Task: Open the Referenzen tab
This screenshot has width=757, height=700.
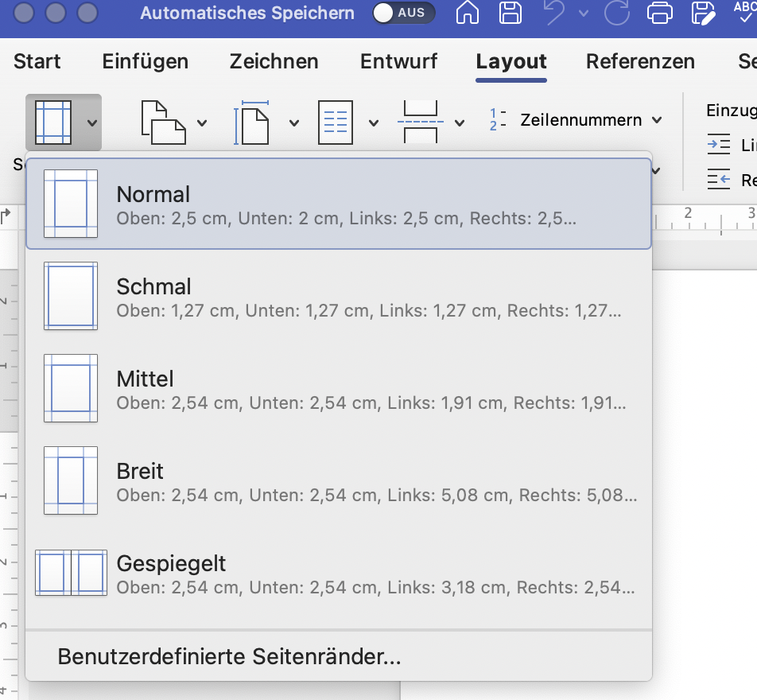Action: tap(640, 61)
